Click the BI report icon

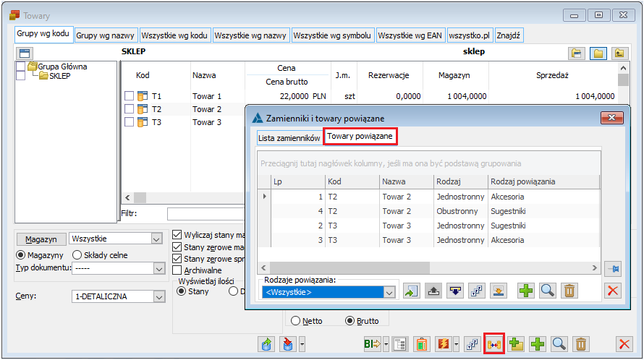[x=372, y=345]
